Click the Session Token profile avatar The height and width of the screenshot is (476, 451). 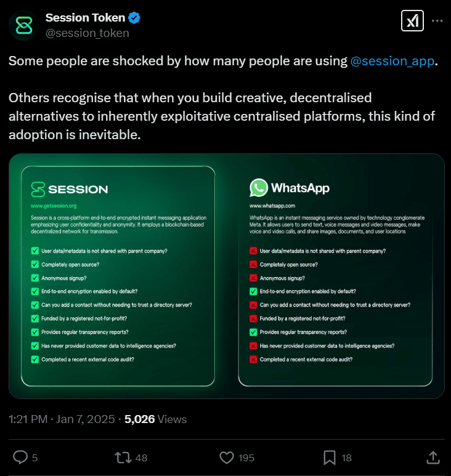click(x=24, y=25)
